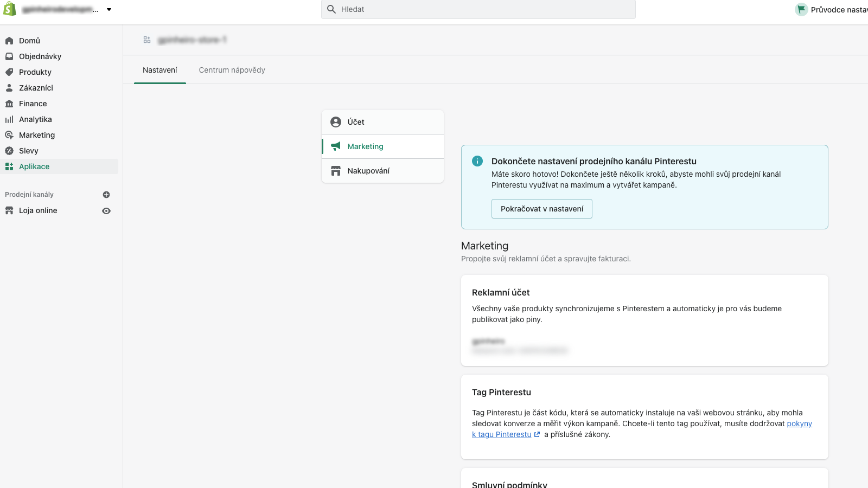868x488 pixels.
Task: Click the Shopify logo icon
Action: (x=10, y=9)
